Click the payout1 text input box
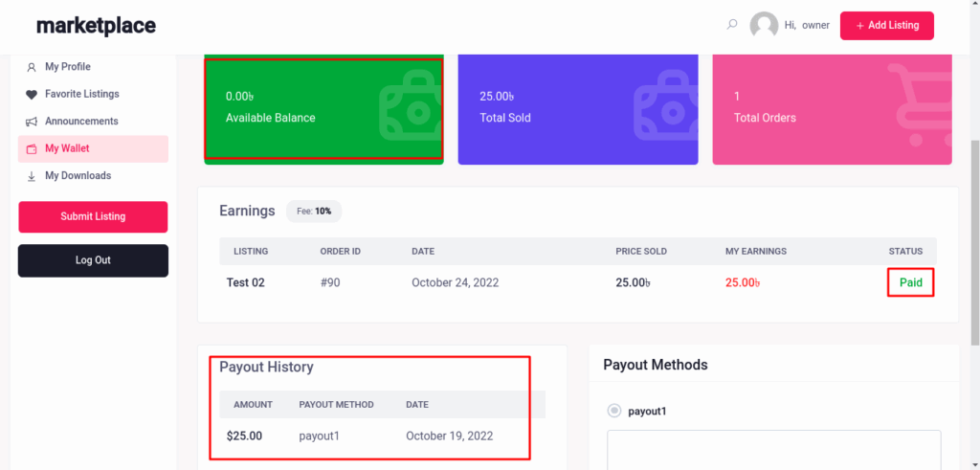Viewport: 980px width, 470px height. [773, 450]
